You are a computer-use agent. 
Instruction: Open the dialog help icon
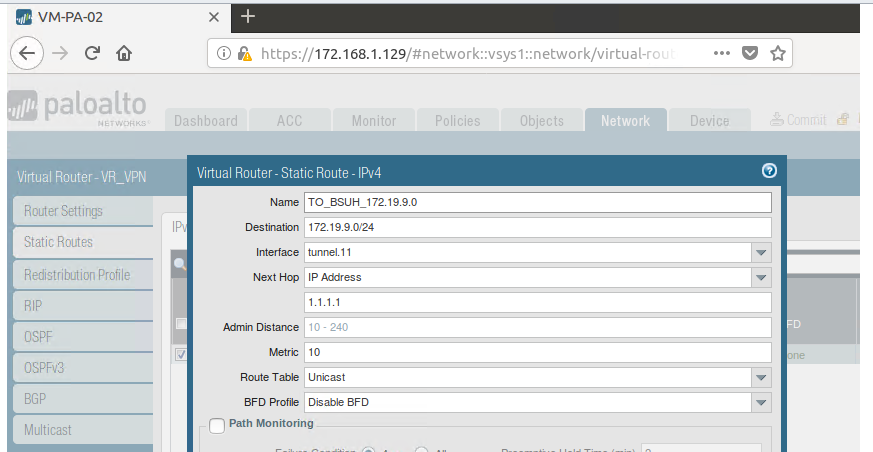769,170
